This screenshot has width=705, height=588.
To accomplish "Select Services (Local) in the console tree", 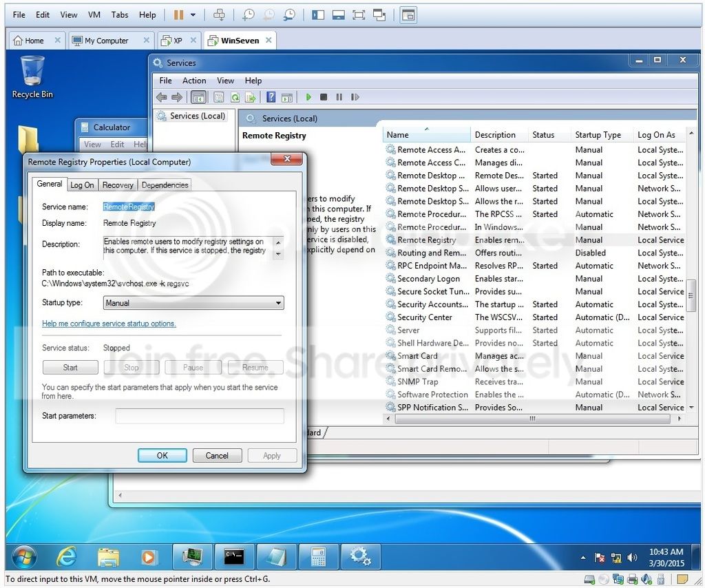I will (x=191, y=116).
